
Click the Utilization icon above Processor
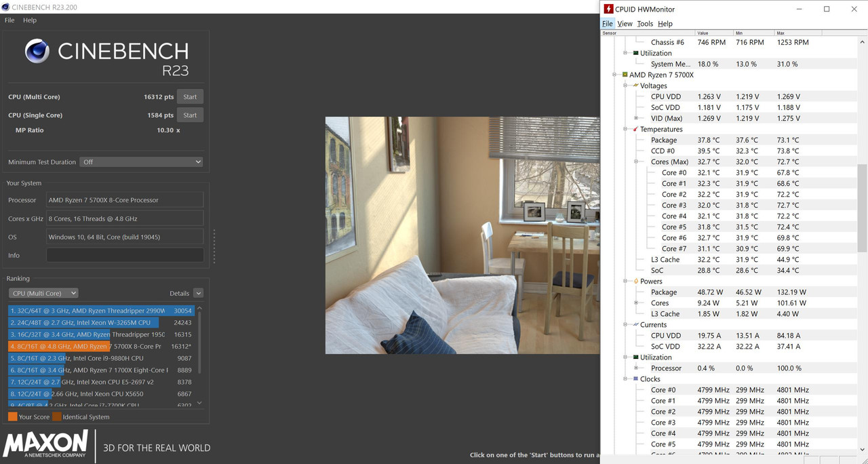pyautogui.click(x=635, y=357)
